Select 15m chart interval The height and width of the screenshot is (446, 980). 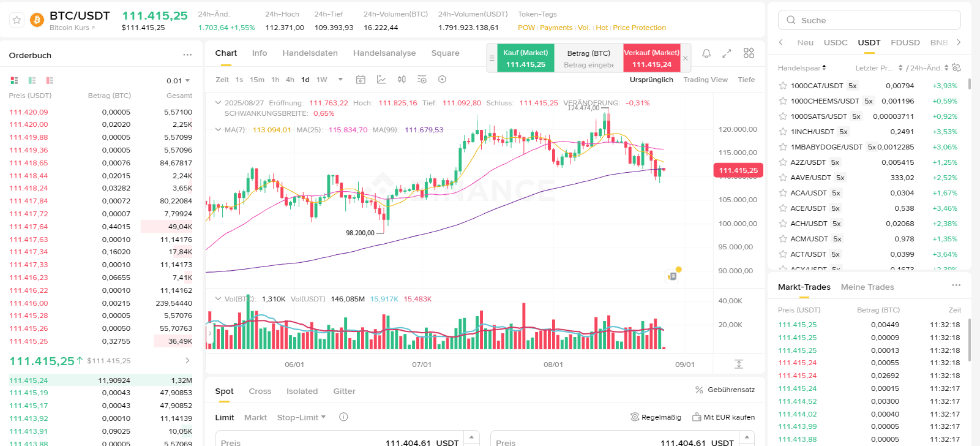(x=257, y=80)
